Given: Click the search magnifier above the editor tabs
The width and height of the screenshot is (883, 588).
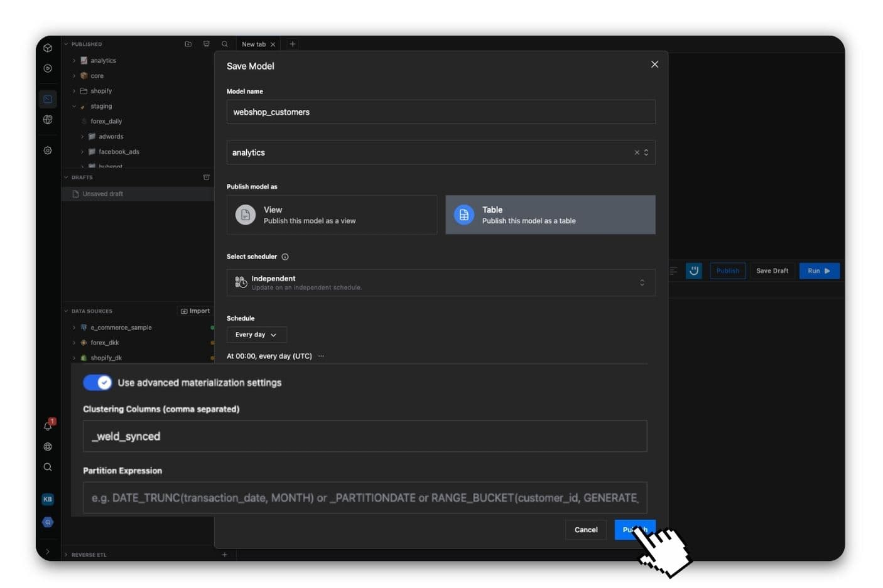Looking at the screenshot, I should click(225, 44).
